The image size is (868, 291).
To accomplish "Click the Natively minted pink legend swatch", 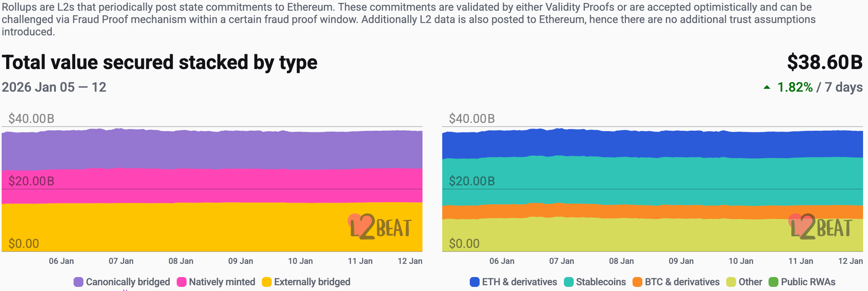I will pyautogui.click(x=182, y=282).
